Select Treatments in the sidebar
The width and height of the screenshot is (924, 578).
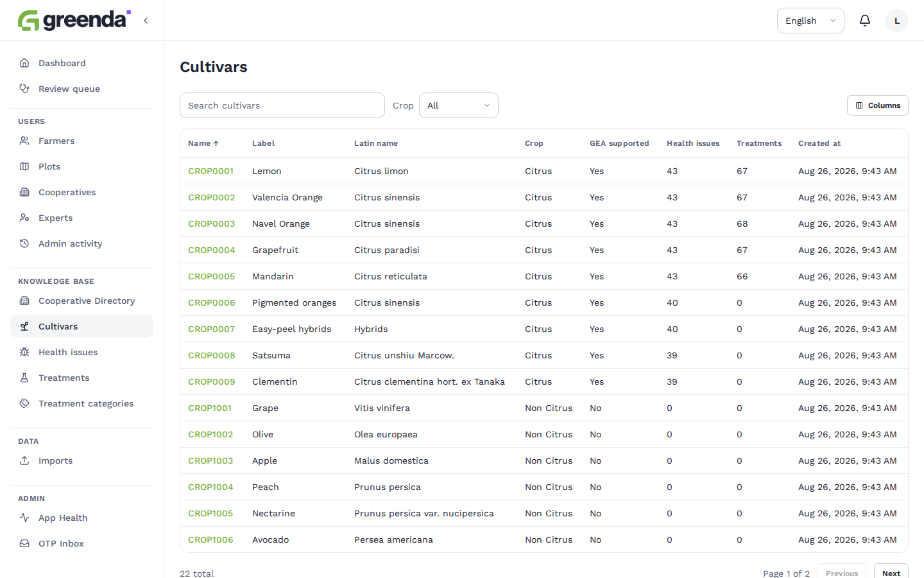81,378
